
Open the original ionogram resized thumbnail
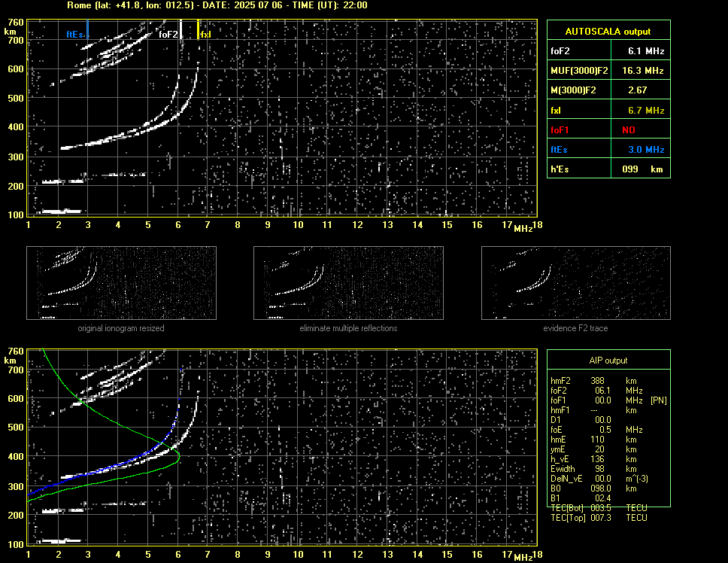coord(121,283)
